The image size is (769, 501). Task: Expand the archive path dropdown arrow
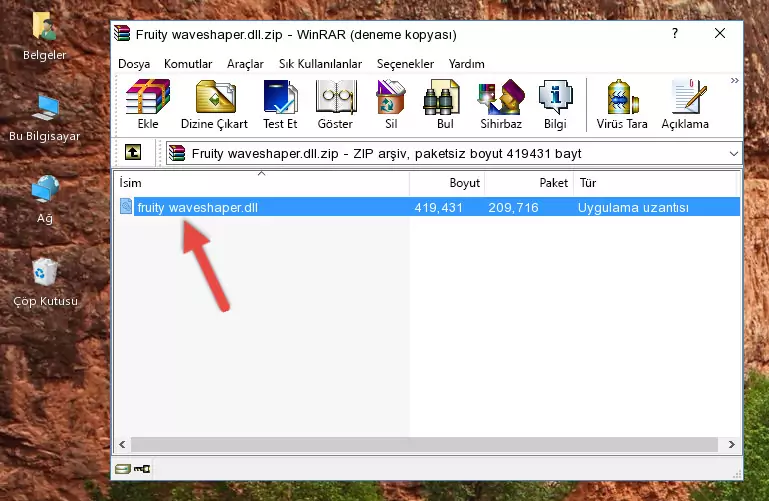[x=733, y=153]
